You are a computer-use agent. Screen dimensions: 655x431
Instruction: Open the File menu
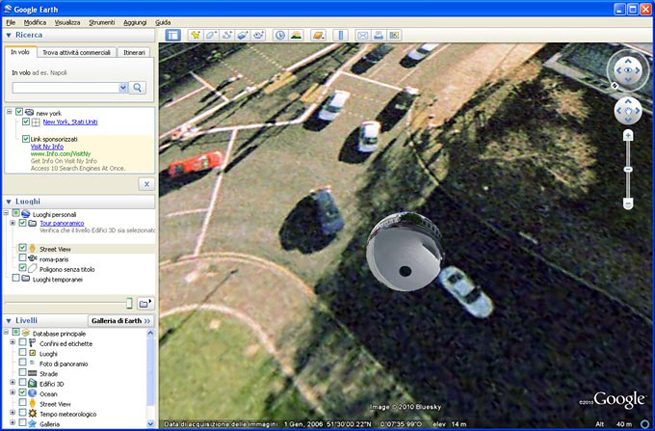coord(10,23)
